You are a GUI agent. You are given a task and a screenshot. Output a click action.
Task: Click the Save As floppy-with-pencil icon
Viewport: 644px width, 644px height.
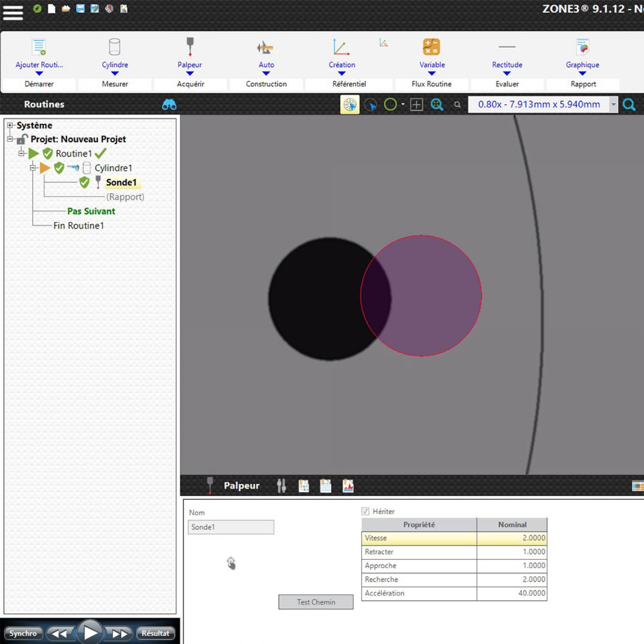pyautogui.click(x=95, y=9)
